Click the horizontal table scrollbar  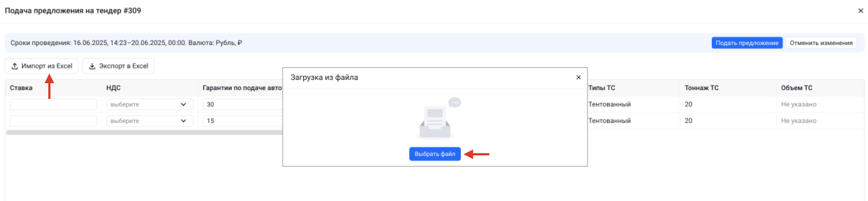click(144, 133)
